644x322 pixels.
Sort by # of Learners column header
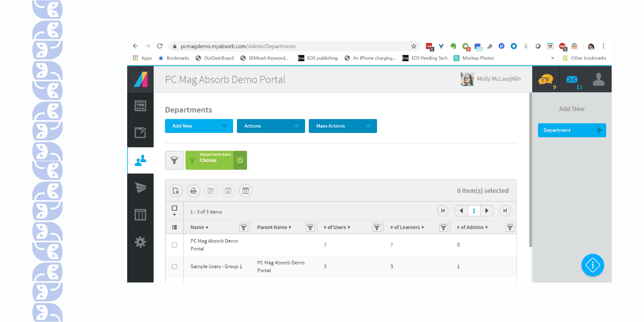coord(407,227)
